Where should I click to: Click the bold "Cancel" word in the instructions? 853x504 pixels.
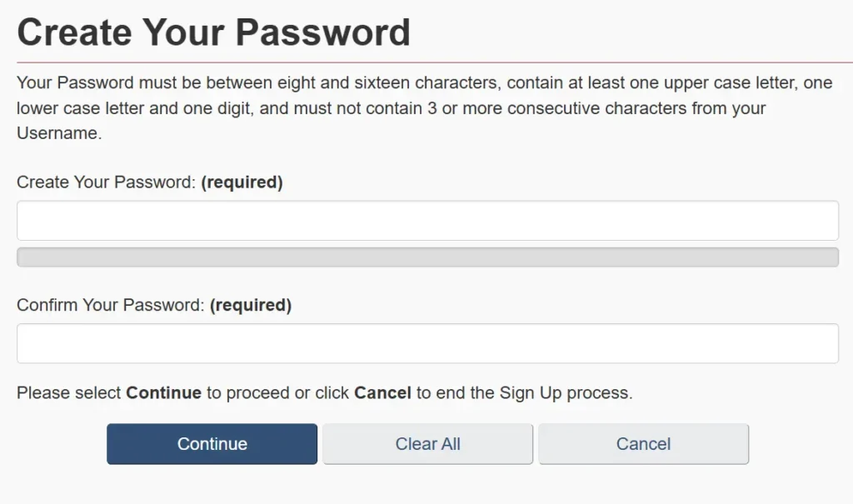click(382, 393)
